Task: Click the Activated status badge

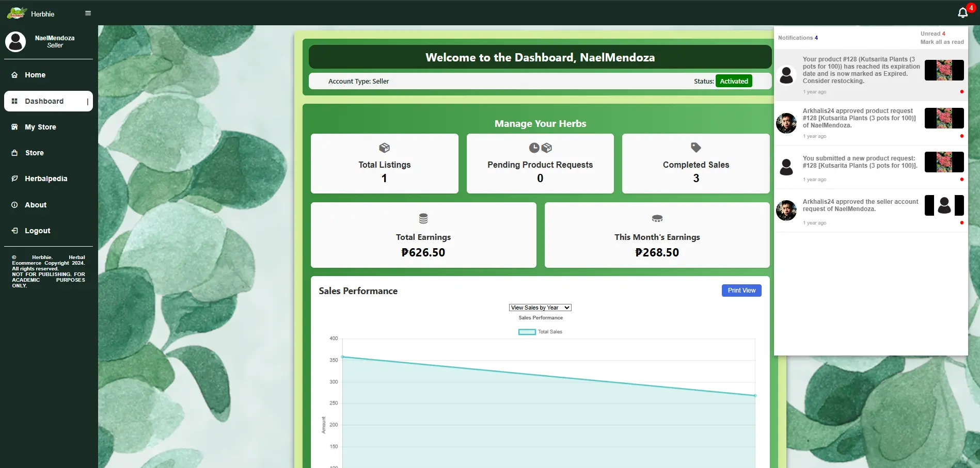Action: point(734,81)
